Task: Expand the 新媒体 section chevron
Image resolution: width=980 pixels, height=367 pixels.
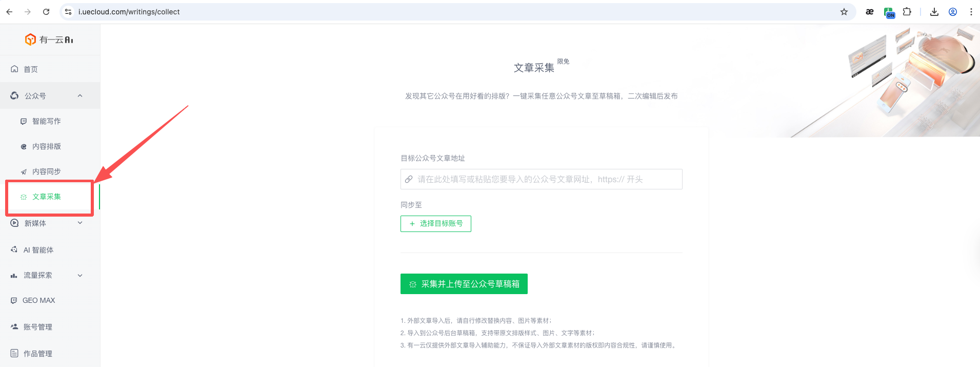Action: click(x=80, y=223)
